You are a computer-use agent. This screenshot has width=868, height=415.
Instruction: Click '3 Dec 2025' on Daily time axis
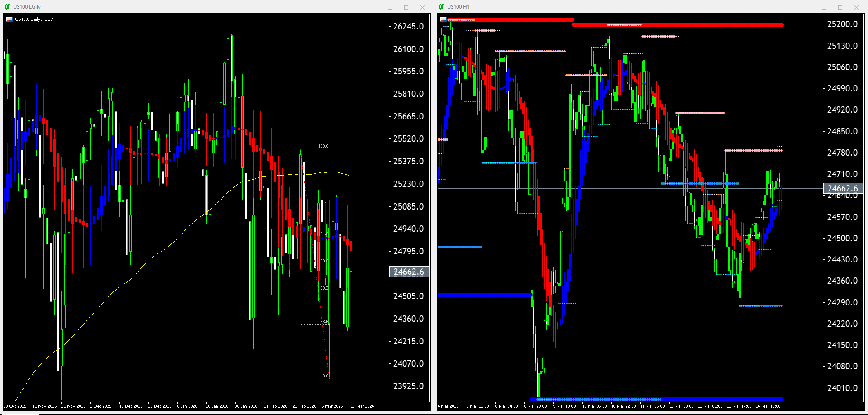coord(101,406)
